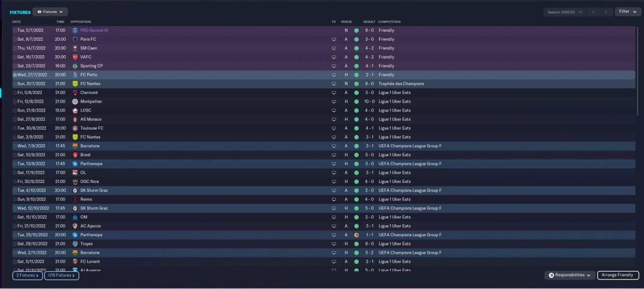Viewport: 644px width, 289px height.
Task: Click the Arrange Friendly button
Action: [618, 275]
